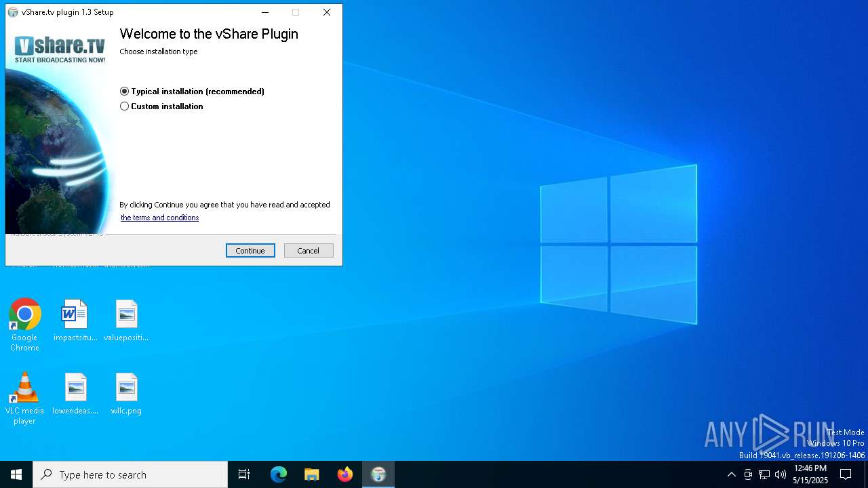Image resolution: width=868 pixels, height=488 pixels.
Task: Select VLC media player shortcut
Action: point(24,399)
